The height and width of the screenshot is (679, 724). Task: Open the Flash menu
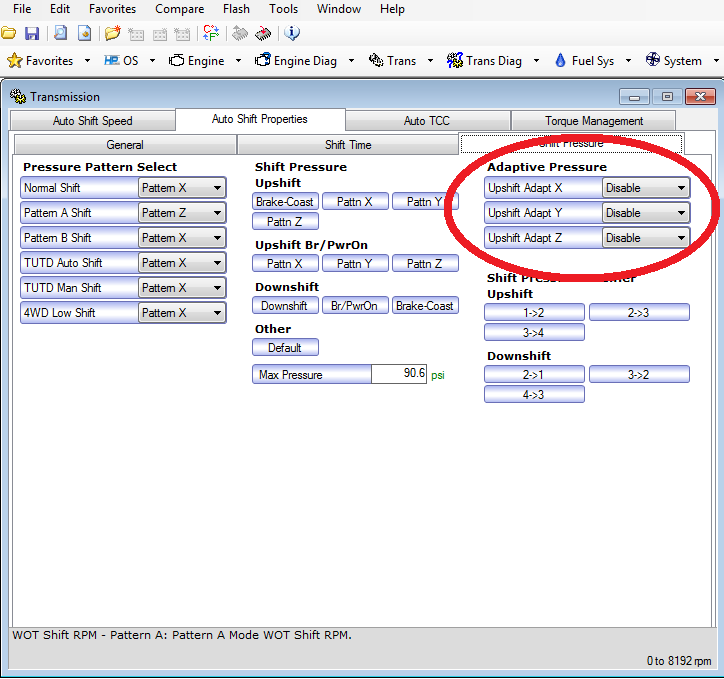coord(236,9)
